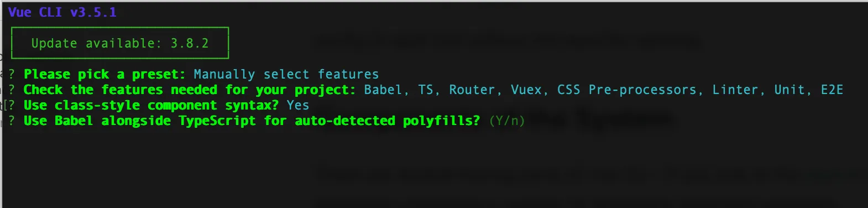Screen dimensions: 868x208
Task: Click the question mark before 'Use class-style component'
Action: 12,105
